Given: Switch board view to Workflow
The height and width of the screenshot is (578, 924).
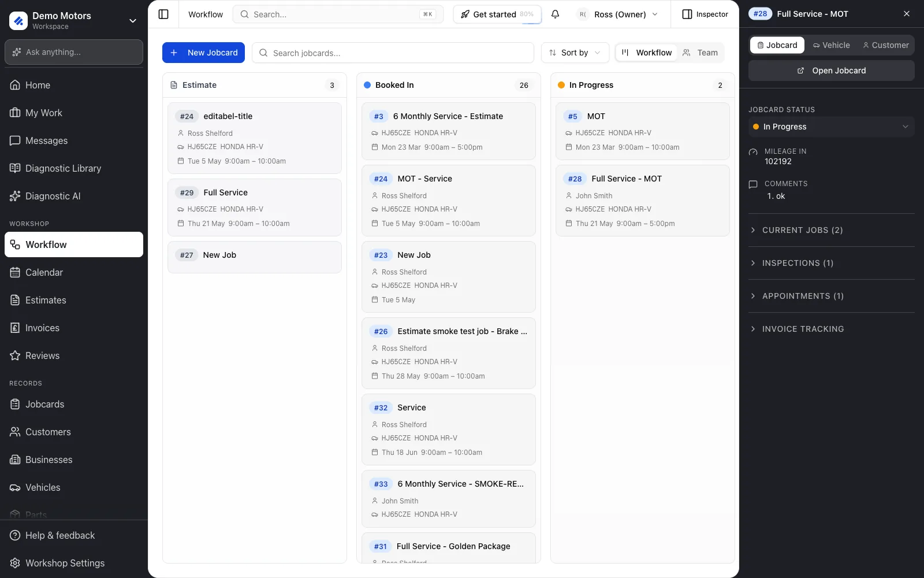Looking at the screenshot, I should 647,53.
